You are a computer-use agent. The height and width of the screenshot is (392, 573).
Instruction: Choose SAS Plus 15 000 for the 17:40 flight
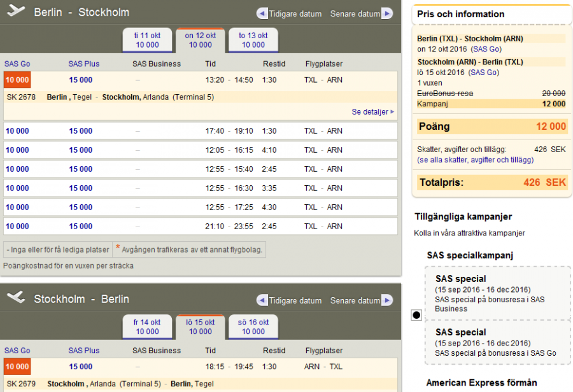[81, 131]
